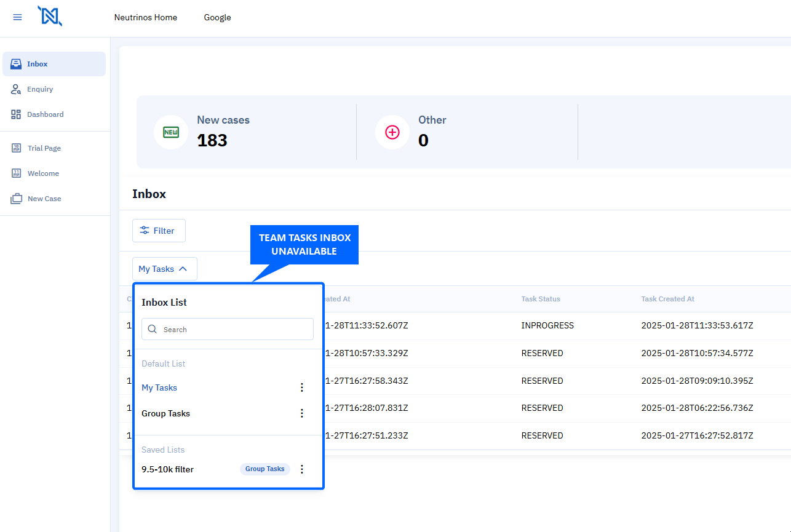Open the three-dot menu for My Tasks
This screenshot has width=791, height=532.
tap(301, 387)
